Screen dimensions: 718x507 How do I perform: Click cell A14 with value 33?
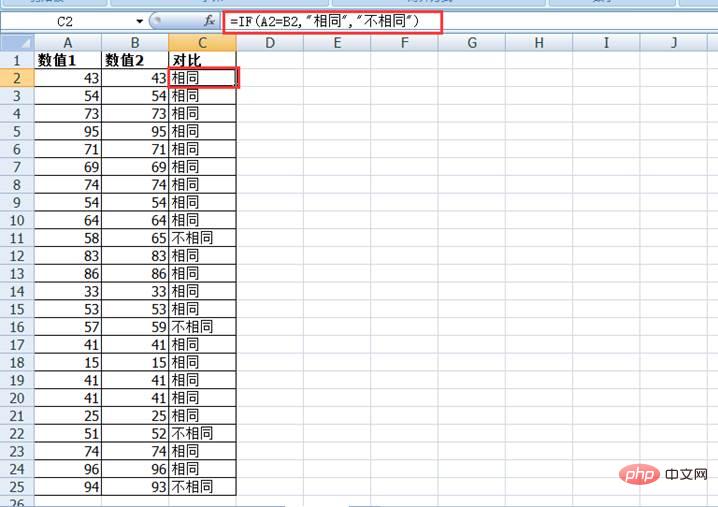click(x=68, y=291)
